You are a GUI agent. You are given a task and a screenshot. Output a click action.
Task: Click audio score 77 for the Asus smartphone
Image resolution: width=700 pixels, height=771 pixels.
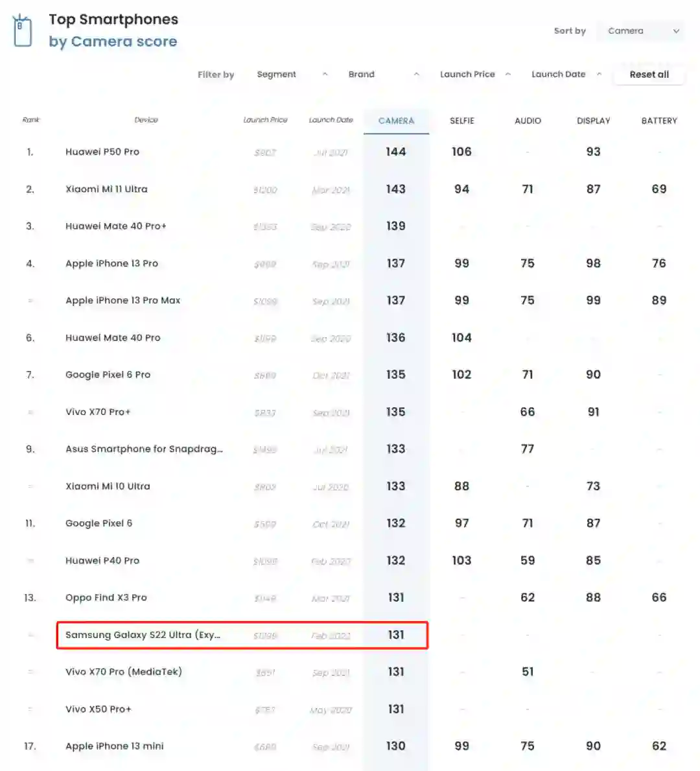(528, 449)
